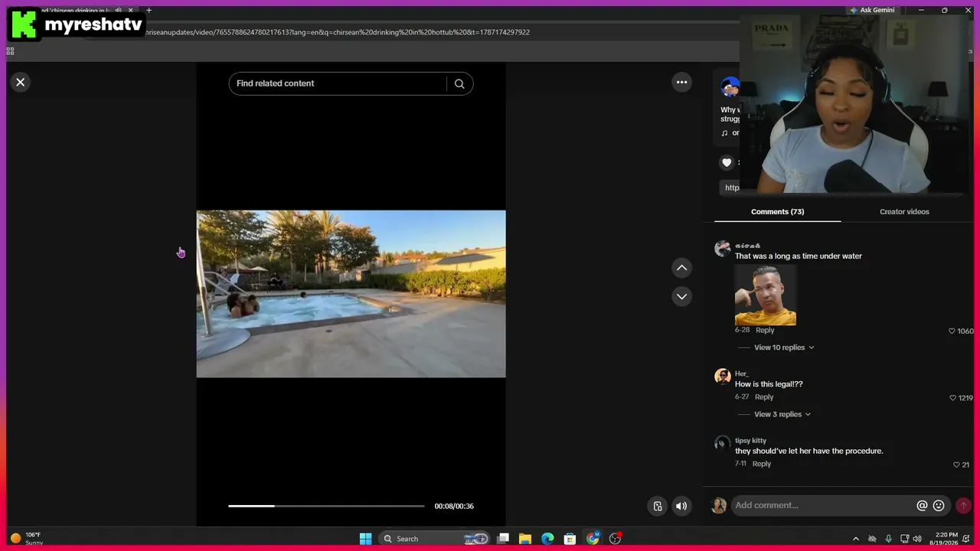The height and width of the screenshot is (551, 980).
Task: Open a new browser tab with plus
Action: pos(149,10)
